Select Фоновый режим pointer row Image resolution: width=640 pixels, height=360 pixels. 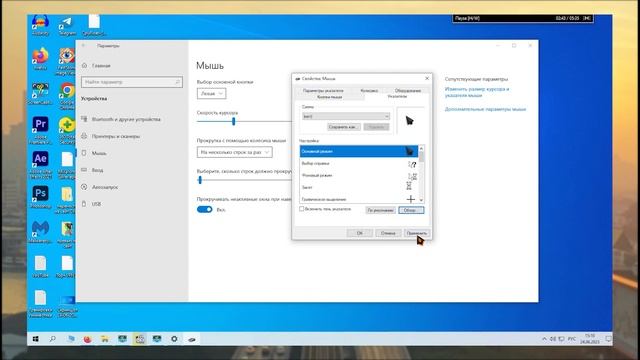tap(359, 175)
